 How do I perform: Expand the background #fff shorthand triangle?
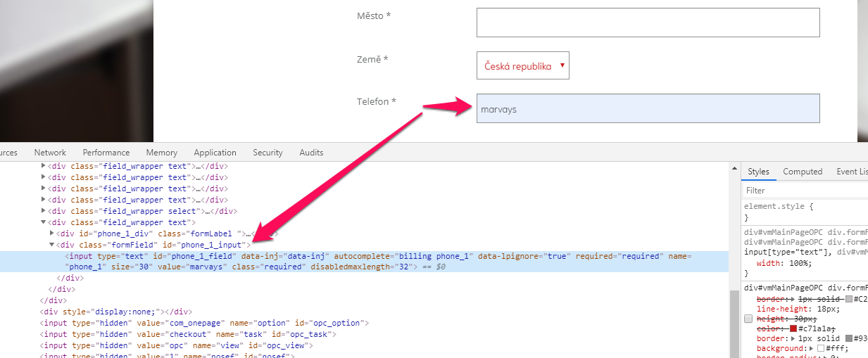(812, 348)
